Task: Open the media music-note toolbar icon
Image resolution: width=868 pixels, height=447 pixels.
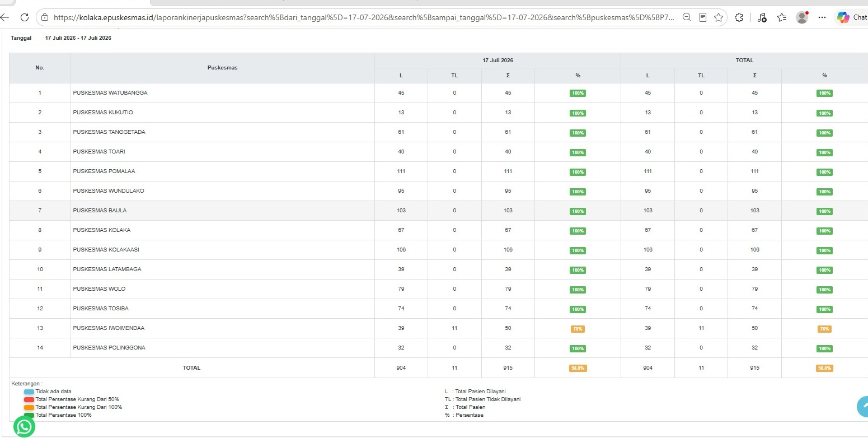Action: point(762,17)
